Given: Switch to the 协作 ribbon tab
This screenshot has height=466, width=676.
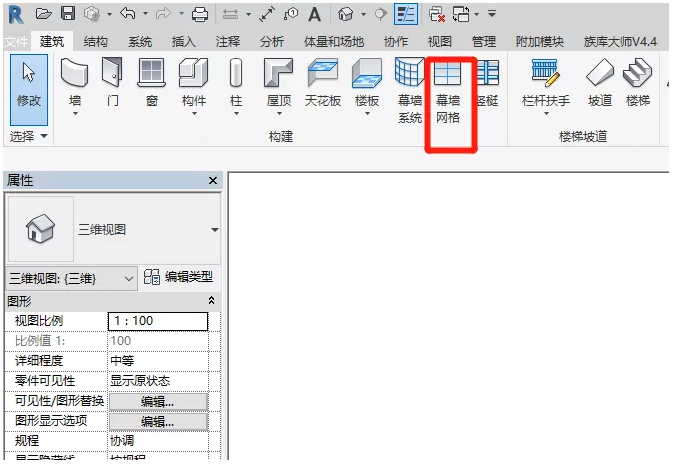Looking at the screenshot, I should point(396,42).
